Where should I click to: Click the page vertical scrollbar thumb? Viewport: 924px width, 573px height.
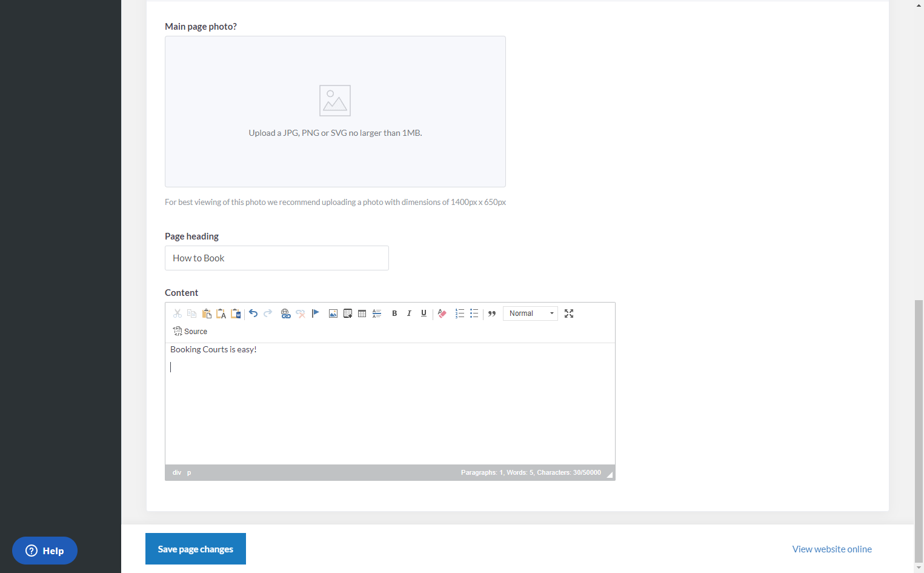(919, 431)
